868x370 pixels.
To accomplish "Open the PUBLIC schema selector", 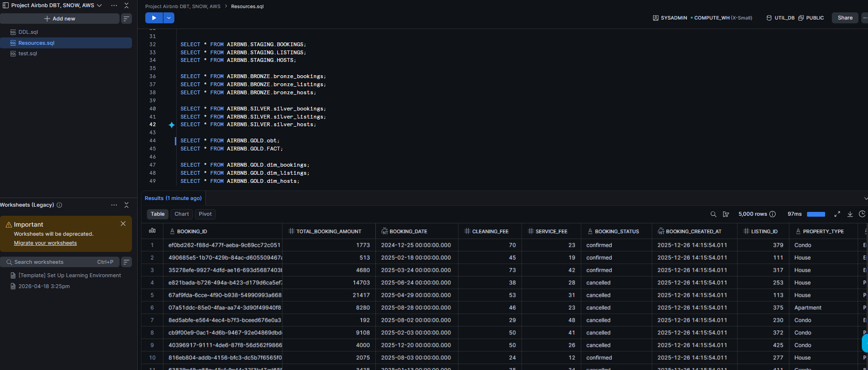I will 811,18.
